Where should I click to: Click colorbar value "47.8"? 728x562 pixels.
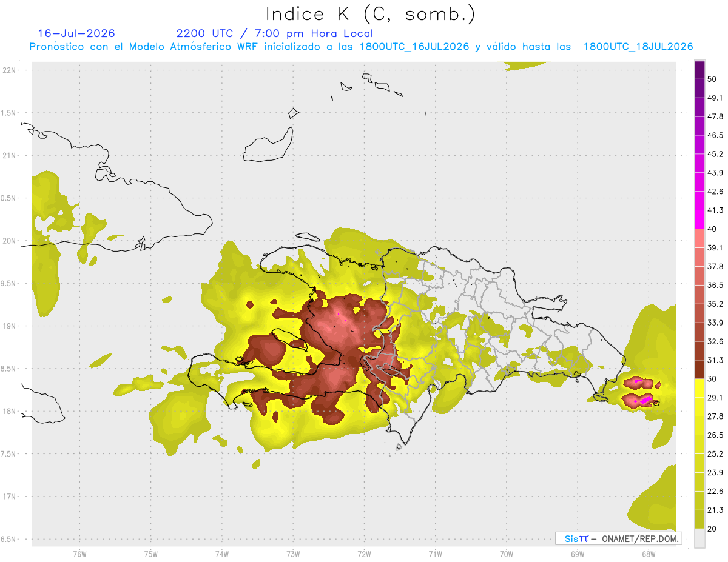(715, 117)
